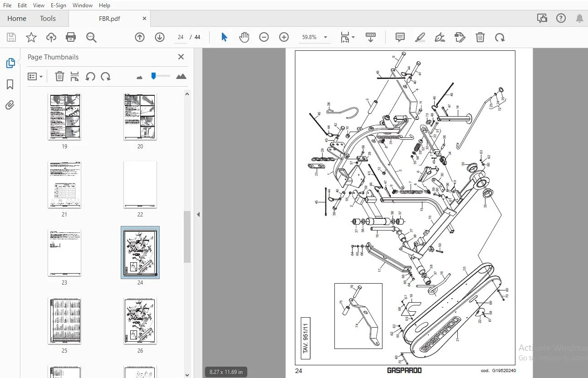
Task: Print the FBR.pdf document
Action: [71, 37]
